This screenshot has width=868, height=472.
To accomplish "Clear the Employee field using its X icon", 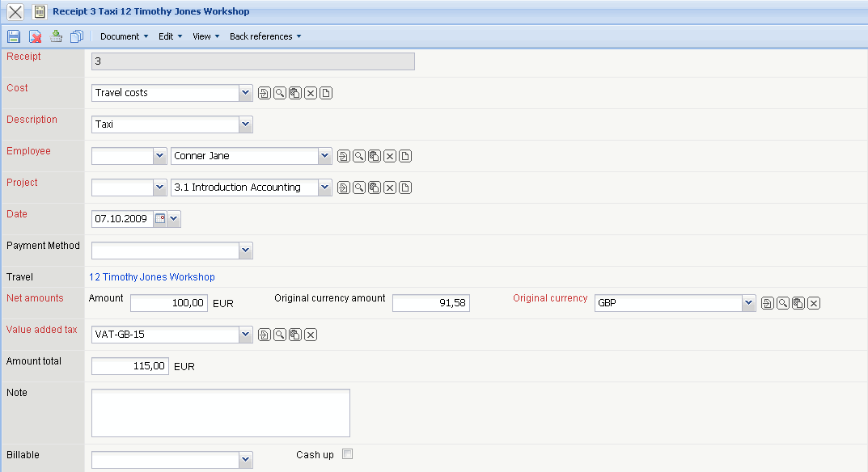I will click(x=390, y=156).
